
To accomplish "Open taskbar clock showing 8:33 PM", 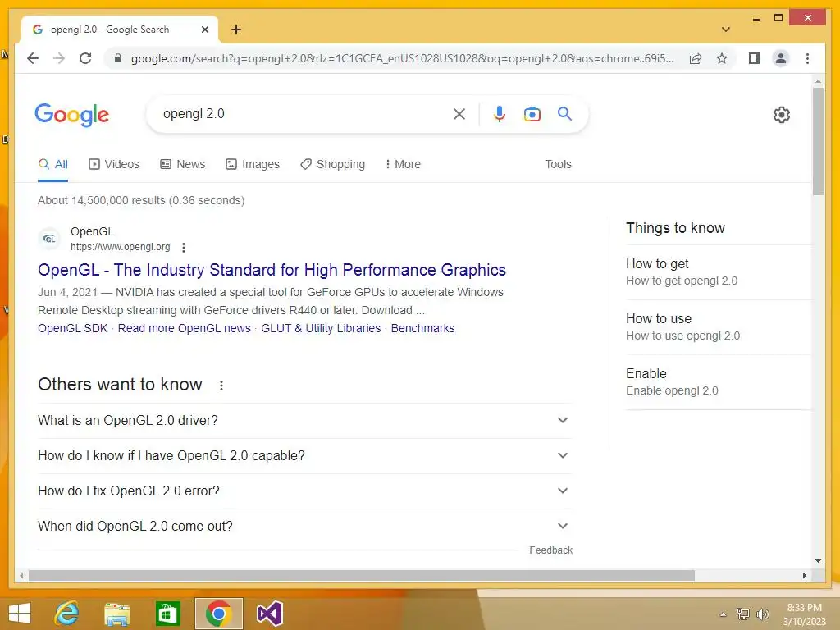I will click(x=804, y=614).
